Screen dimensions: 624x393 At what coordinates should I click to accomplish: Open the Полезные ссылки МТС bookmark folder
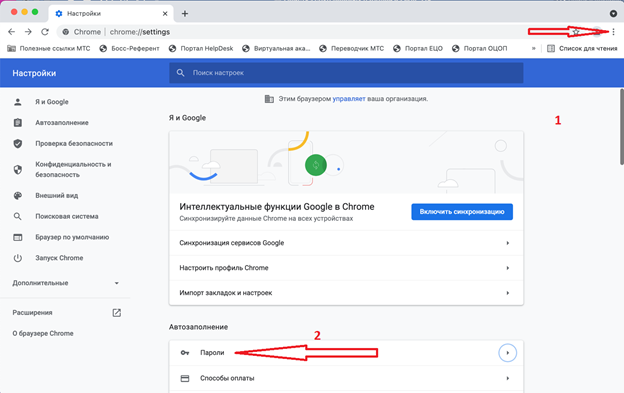click(49, 49)
